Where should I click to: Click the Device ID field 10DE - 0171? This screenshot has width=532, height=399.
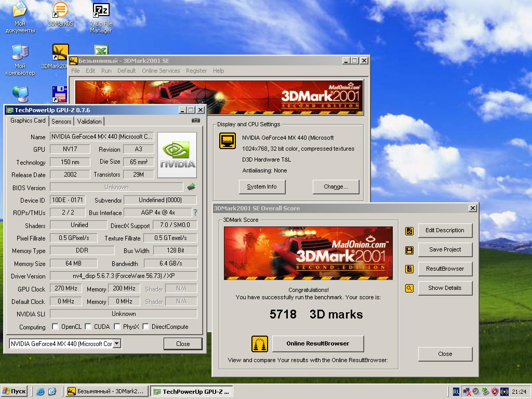(68, 200)
